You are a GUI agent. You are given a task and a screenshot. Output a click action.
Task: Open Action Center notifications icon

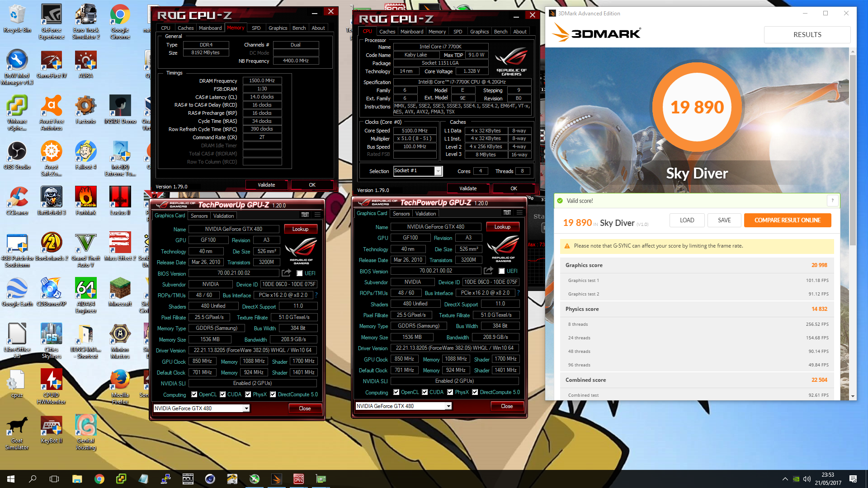(854, 479)
